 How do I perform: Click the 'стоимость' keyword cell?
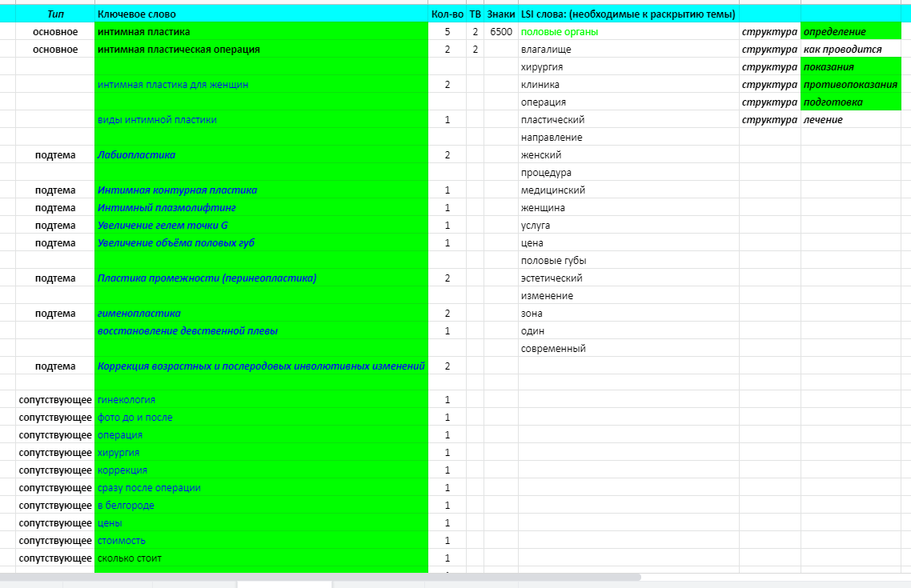pyautogui.click(x=261, y=541)
